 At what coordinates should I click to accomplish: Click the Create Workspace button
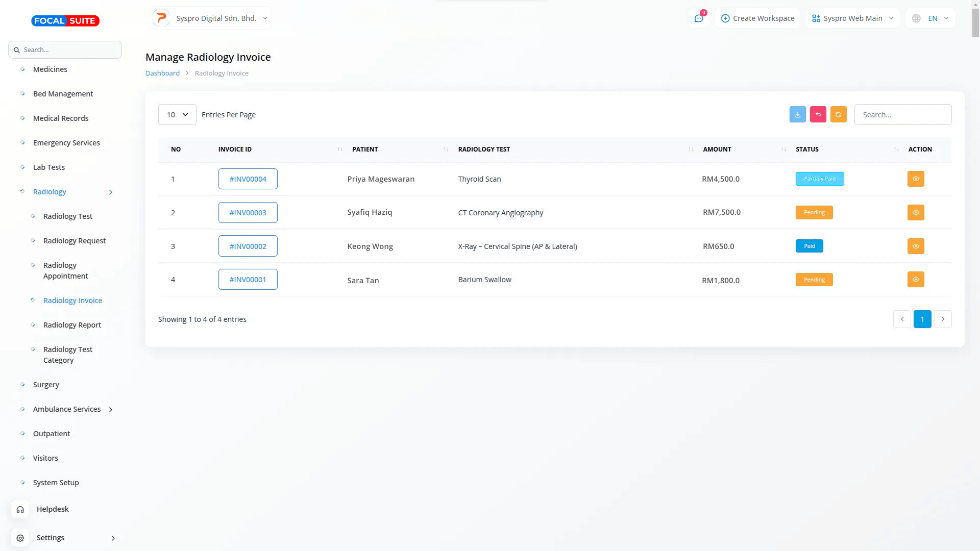pyautogui.click(x=757, y=18)
